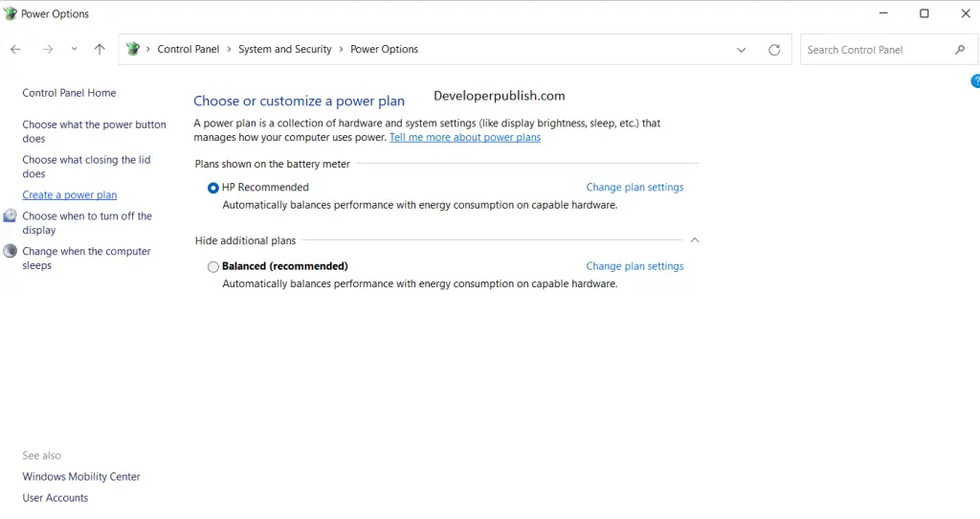Click Create a power plan link
This screenshot has height=519, width=980.
[x=69, y=195]
